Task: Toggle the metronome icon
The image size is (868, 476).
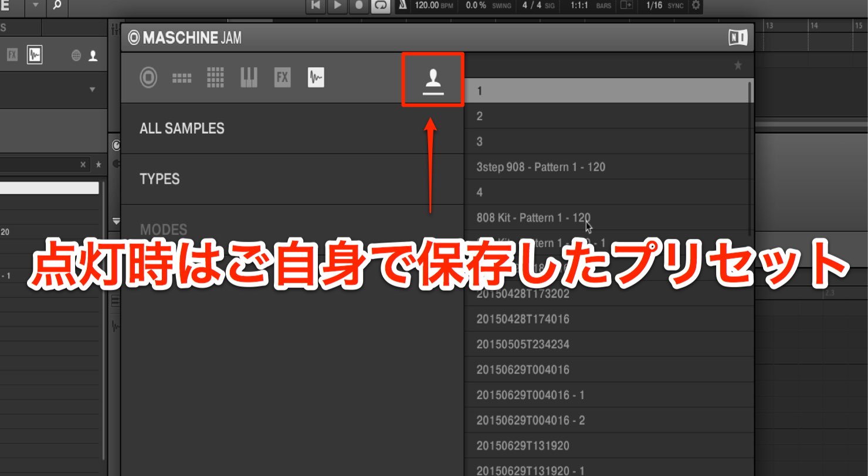Action: [x=404, y=5]
